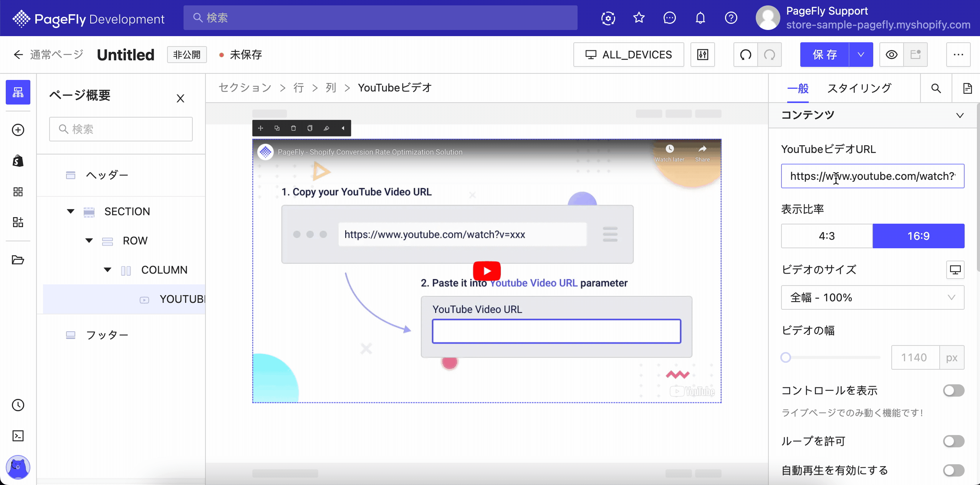
Task: Click the 列 breadcrumb
Action: [x=331, y=88]
